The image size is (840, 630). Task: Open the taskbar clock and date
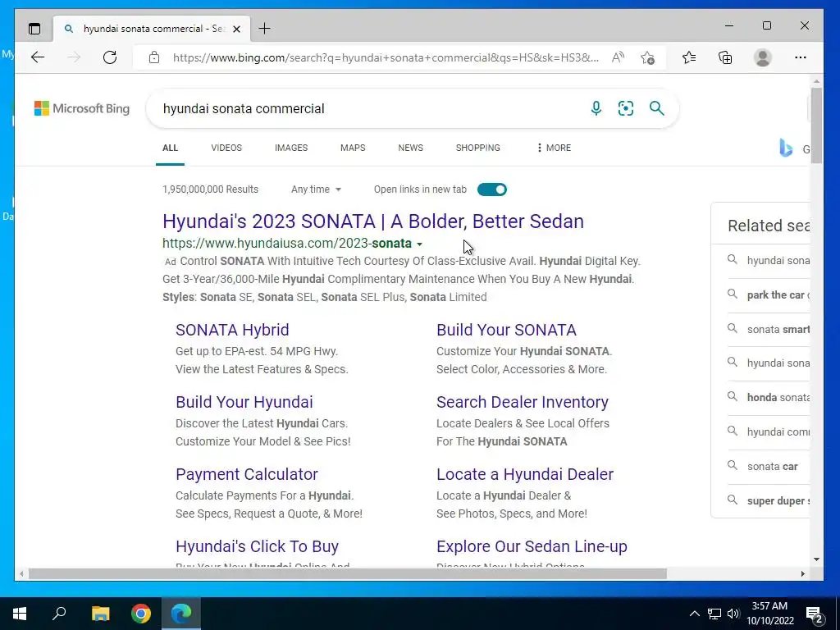click(x=769, y=614)
